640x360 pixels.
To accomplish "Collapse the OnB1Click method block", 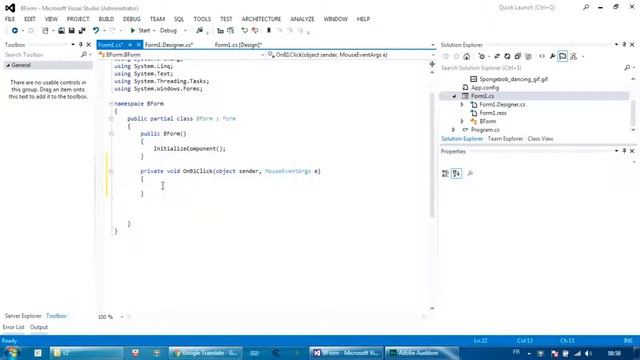I will coord(111,171).
